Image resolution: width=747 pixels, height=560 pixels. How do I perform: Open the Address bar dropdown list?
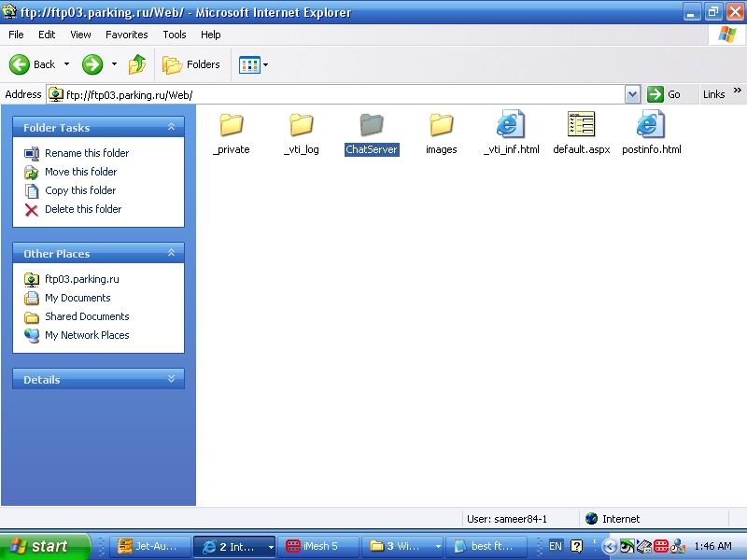pyautogui.click(x=632, y=94)
